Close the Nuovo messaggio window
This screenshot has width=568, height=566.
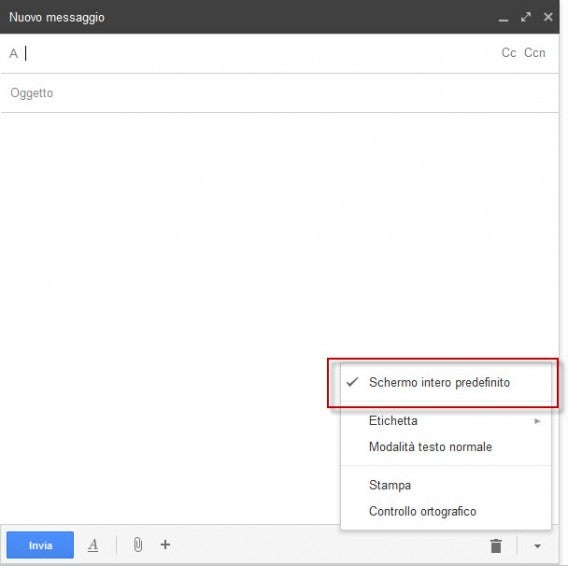click(x=548, y=17)
